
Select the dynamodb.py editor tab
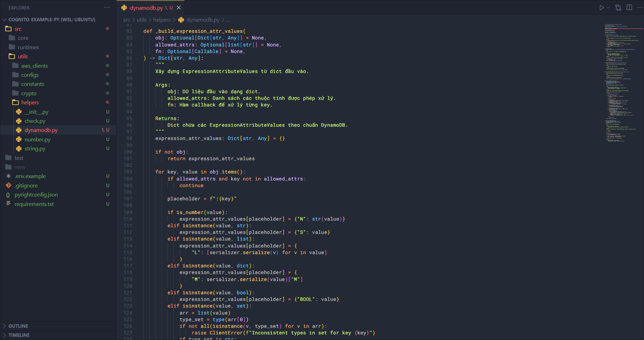[x=146, y=8]
